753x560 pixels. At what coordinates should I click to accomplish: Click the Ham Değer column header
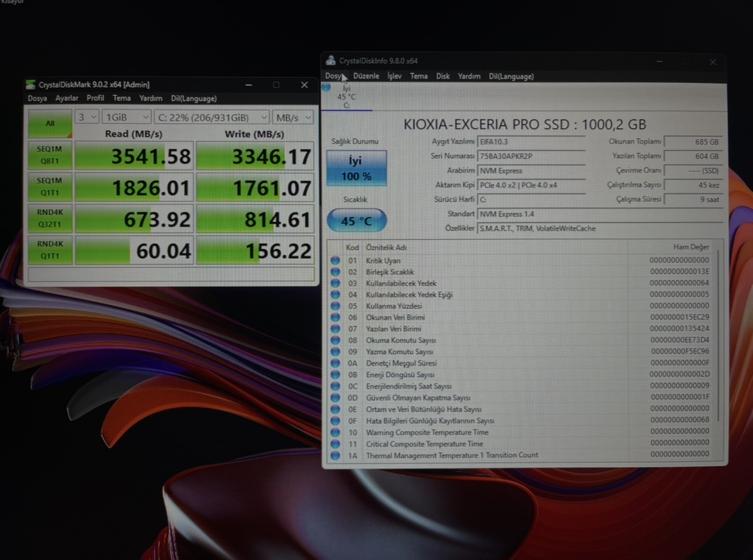[x=691, y=247]
